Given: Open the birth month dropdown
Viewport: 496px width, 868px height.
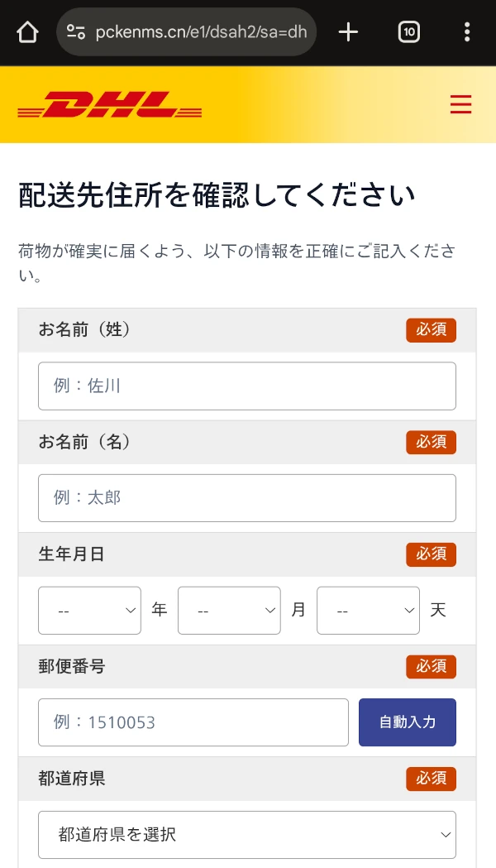Looking at the screenshot, I should [229, 610].
